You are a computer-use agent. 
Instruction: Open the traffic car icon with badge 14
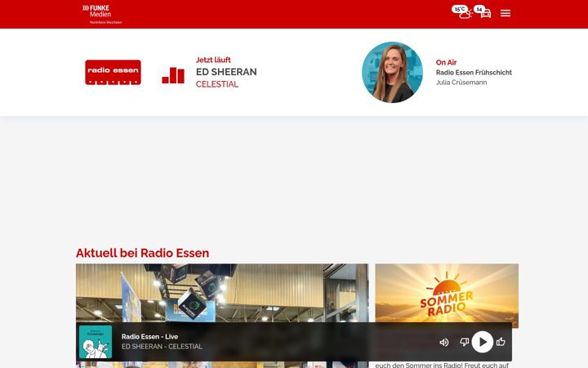483,11
